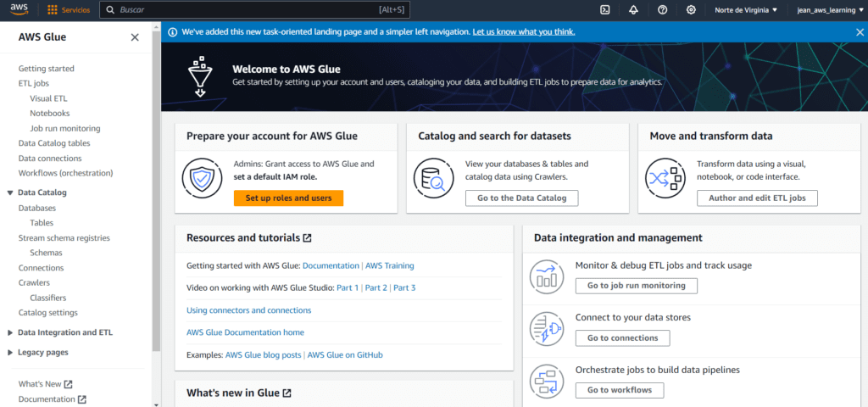Click Set up roles and users button
This screenshot has height=407, width=868.
(x=288, y=198)
